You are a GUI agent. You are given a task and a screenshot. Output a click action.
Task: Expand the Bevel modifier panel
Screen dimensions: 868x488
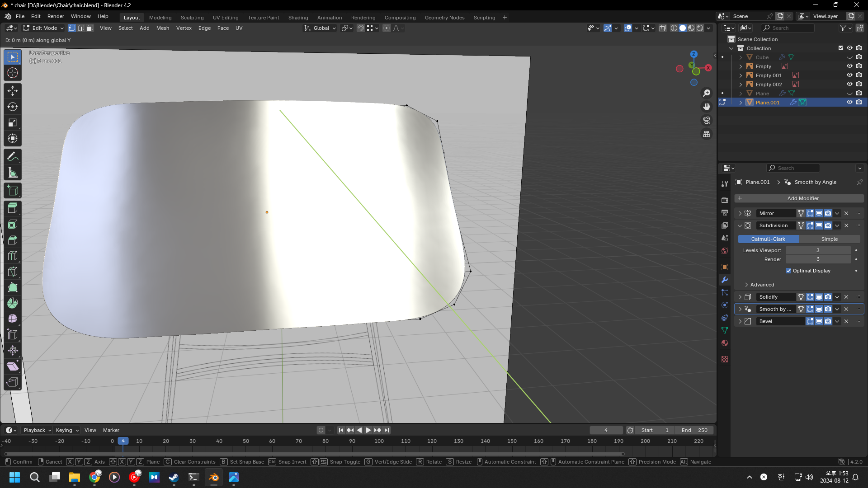740,321
